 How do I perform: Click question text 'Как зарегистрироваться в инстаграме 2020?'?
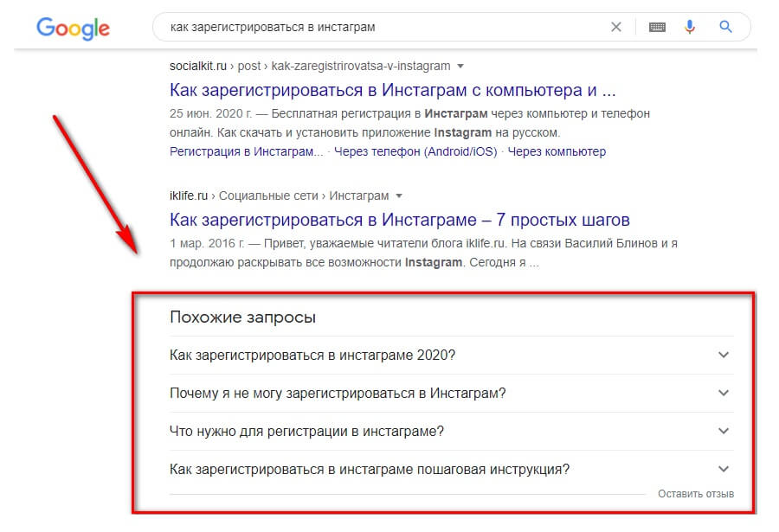[312, 356]
